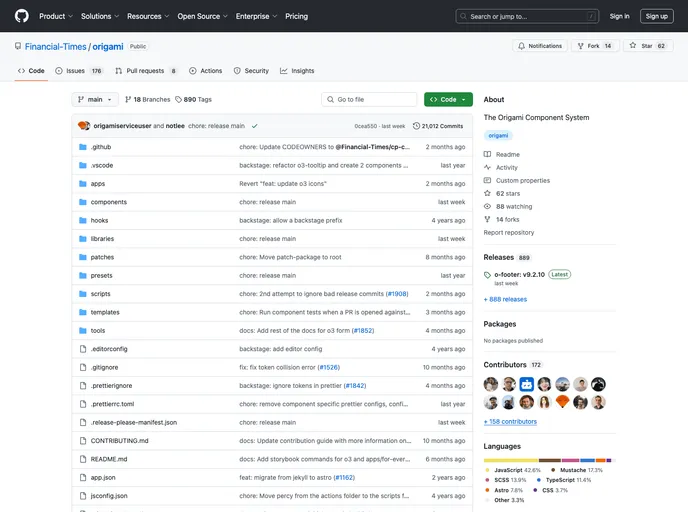Go to the Pricing page

coord(297,16)
